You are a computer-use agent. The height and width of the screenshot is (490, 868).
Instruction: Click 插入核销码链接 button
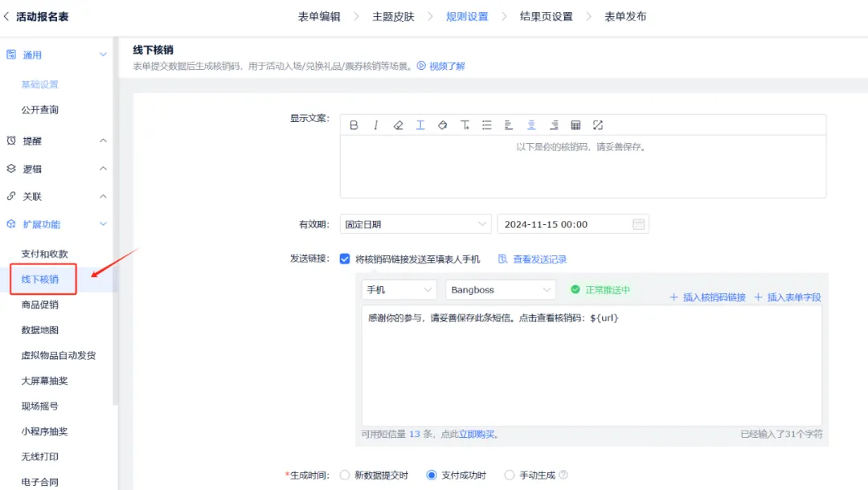pyautogui.click(x=707, y=297)
